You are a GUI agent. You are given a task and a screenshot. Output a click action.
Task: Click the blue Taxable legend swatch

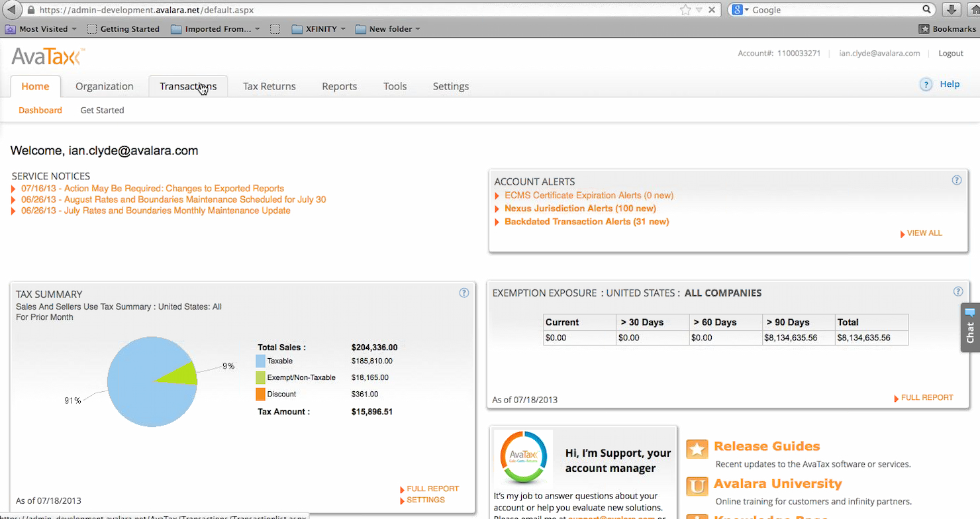(x=261, y=361)
